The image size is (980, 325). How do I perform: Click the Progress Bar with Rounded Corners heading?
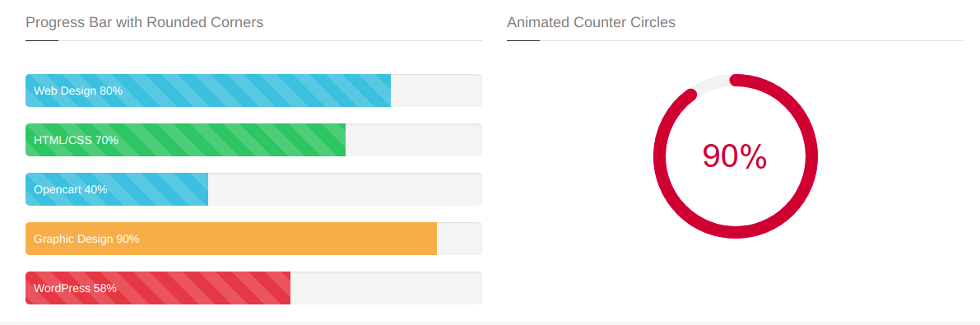pyautogui.click(x=144, y=22)
